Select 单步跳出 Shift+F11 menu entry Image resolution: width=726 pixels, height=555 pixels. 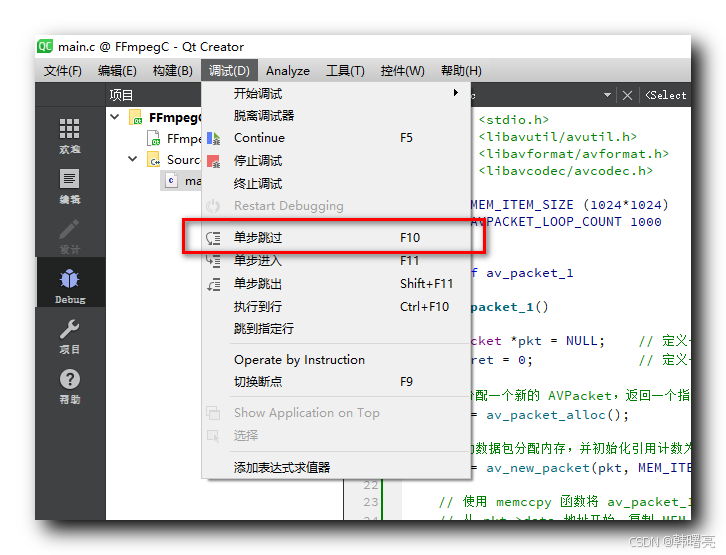[336, 284]
